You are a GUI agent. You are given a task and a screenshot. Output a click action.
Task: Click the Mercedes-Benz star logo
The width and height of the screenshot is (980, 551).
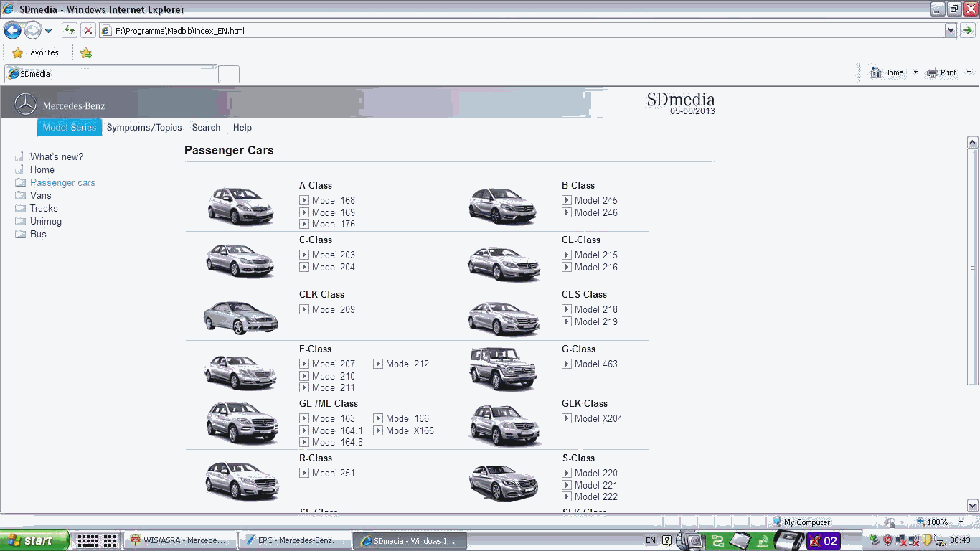coord(25,105)
